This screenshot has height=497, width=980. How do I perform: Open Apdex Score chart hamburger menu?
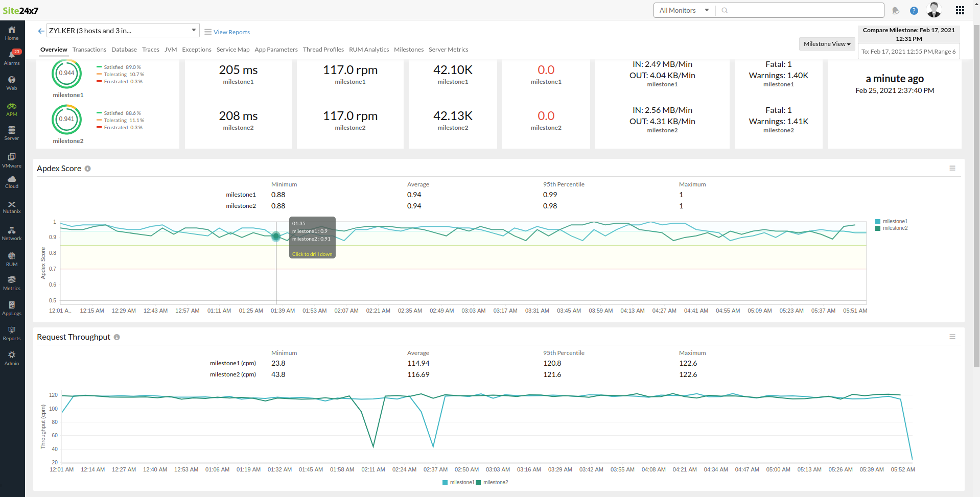(952, 168)
